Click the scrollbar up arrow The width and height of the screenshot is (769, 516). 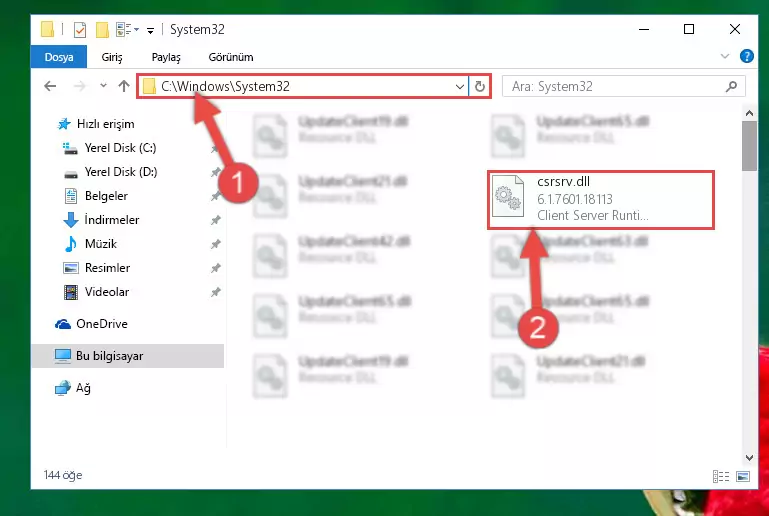tap(749, 113)
